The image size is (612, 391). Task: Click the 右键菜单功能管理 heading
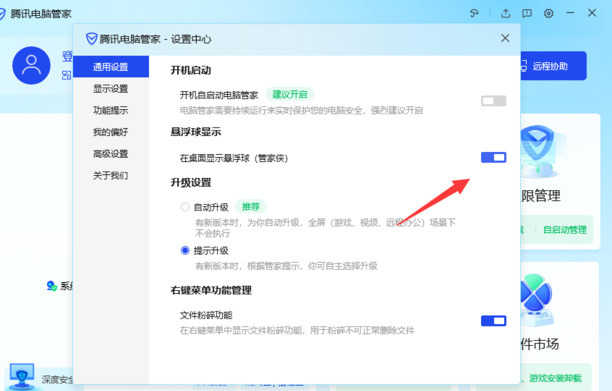click(x=211, y=290)
